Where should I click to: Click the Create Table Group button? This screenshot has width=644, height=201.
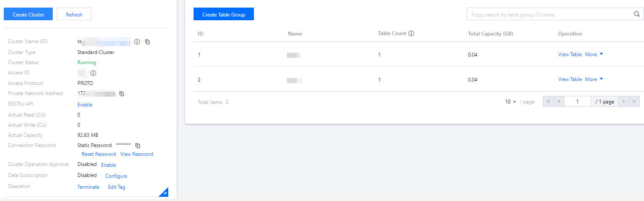[224, 14]
